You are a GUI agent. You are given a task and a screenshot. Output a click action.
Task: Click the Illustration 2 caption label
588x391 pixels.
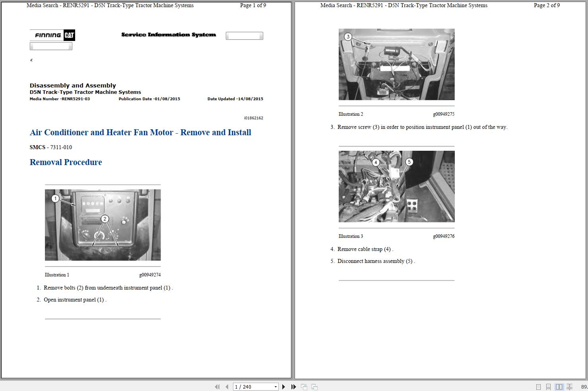click(x=351, y=114)
